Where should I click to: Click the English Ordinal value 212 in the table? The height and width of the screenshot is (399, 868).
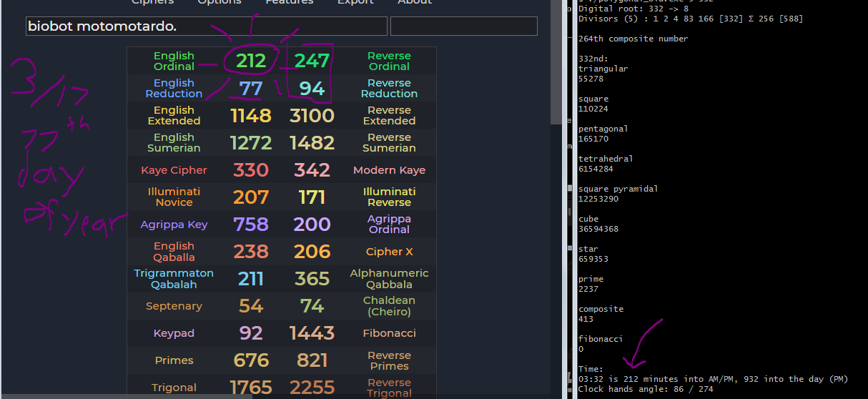(x=251, y=61)
